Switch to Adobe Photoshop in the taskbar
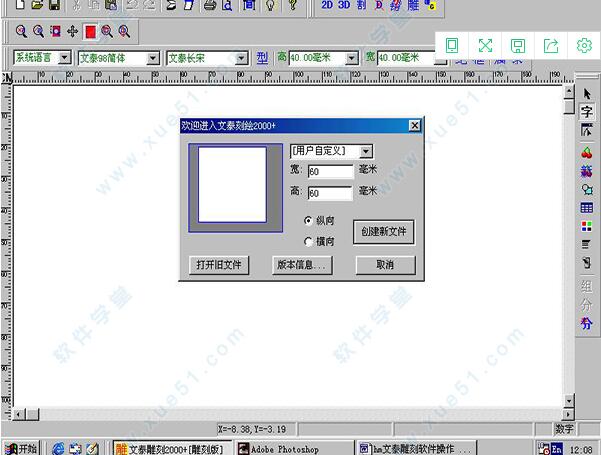601x455 pixels. coord(295,448)
